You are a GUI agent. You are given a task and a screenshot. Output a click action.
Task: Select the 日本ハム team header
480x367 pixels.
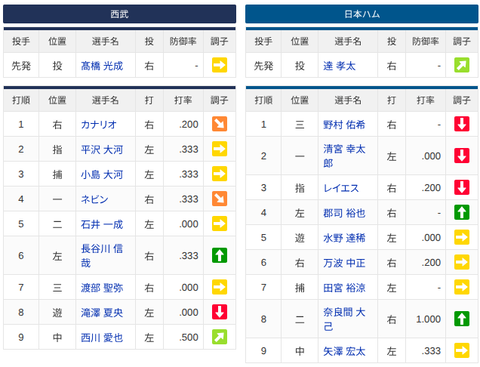[x=362, y=14]
